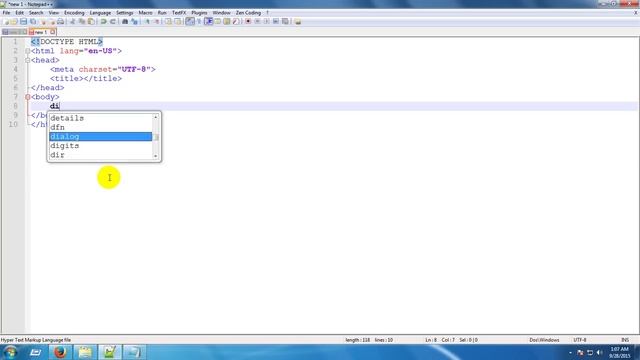Open the Settings menu
The image size is (640, 360).
pos(124,13)
